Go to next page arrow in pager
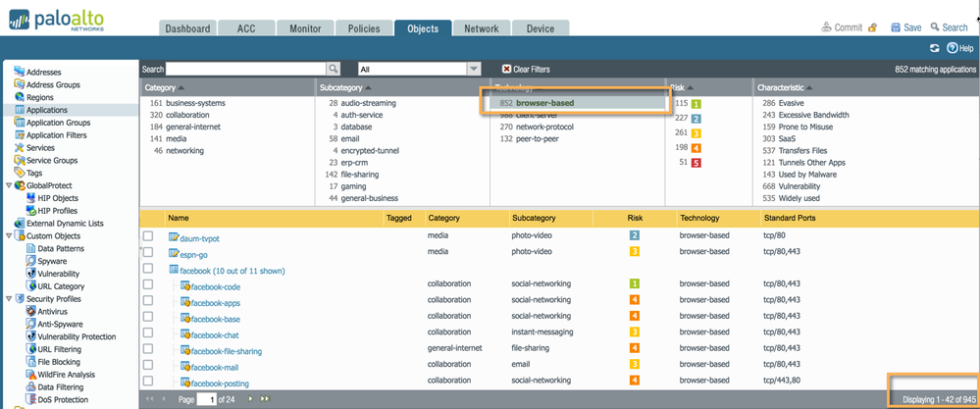The width and height of the screenshot is (980, 409). click(251, 399)
